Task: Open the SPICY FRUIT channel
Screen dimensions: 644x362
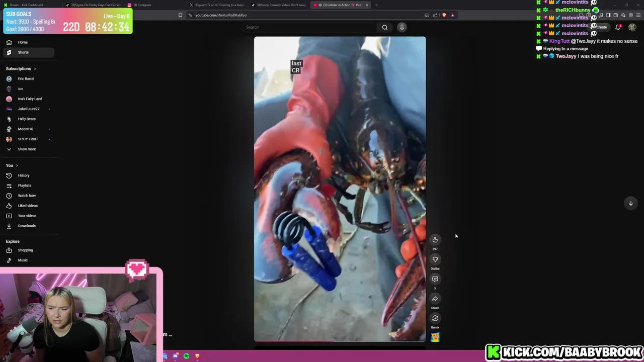Action: tap(28, 139)
